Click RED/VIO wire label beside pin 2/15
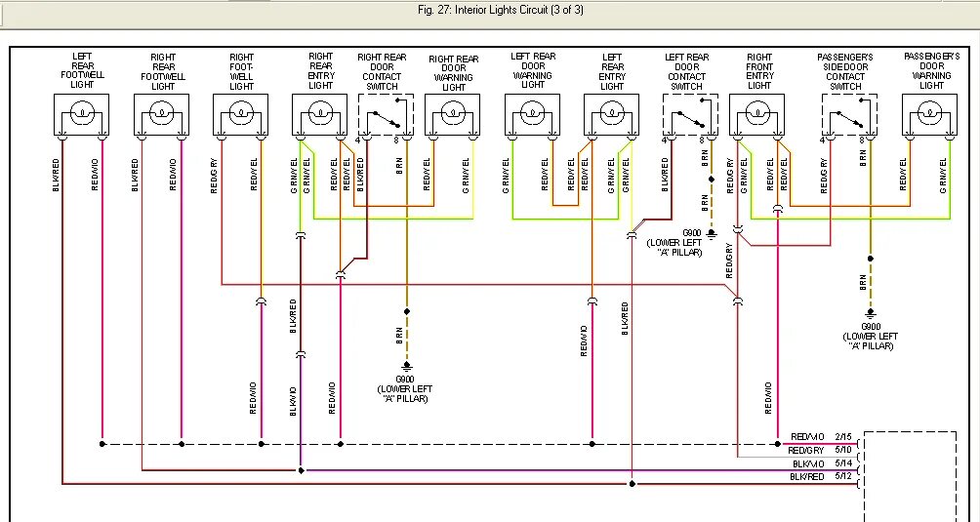Screen dimensions: 980x522 tap(807, 437)
